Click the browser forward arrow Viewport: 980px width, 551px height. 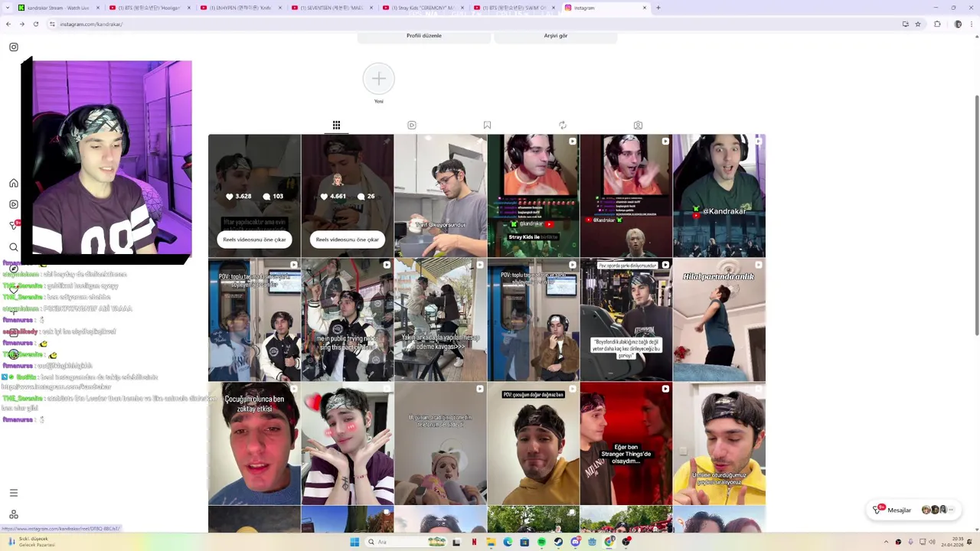21,24
